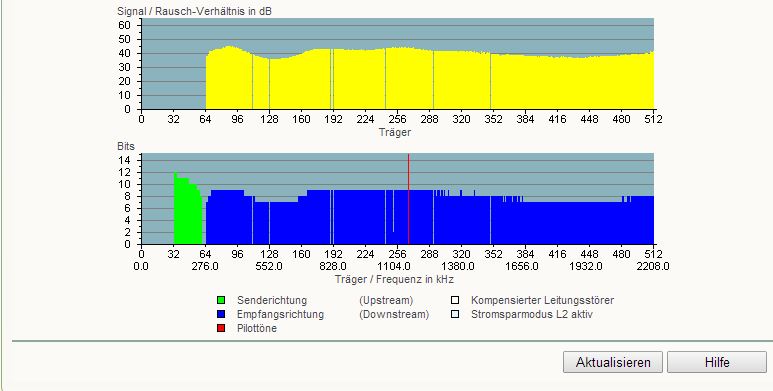The height and width of the screenshot is (391, 773).
Task: Click the 'Pilottöne' legend label
Action: (x=257, y=328)
